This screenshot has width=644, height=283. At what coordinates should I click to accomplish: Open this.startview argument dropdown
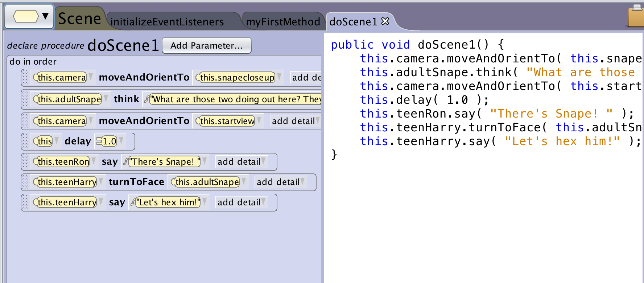(259, 121)
